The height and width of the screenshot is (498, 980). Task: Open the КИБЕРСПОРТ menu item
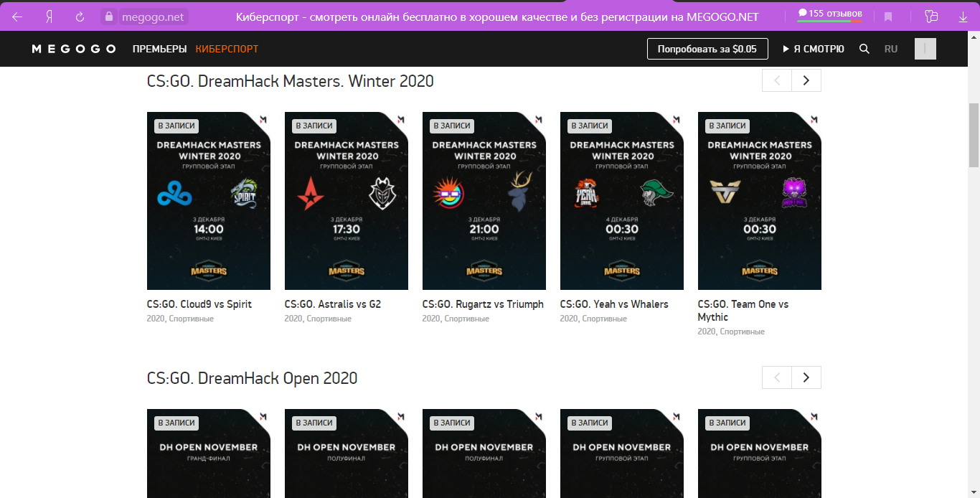coord(227,49)
